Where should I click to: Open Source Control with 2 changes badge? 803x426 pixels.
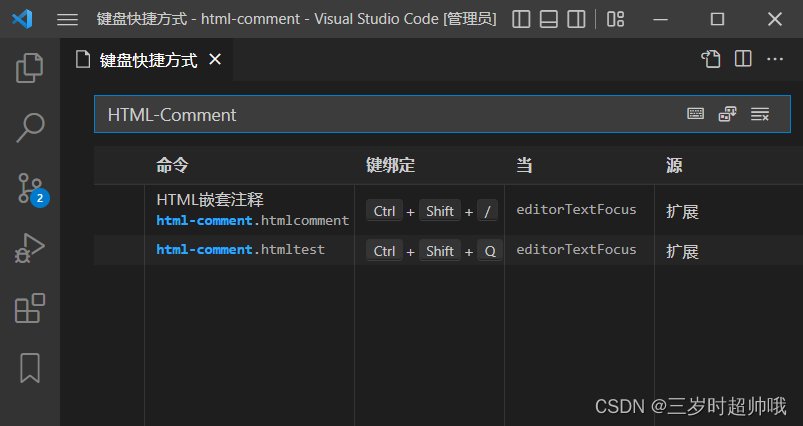click(x=32, y=188)
